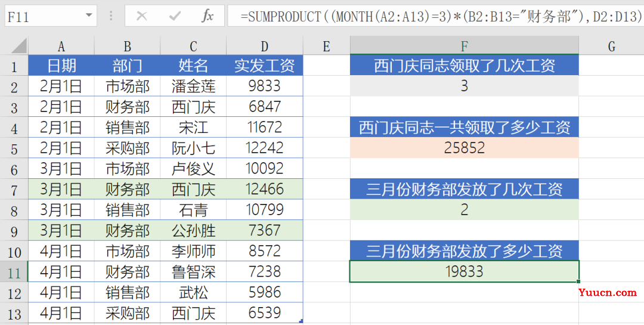Viewport: 644px width, 325px height.
Task: Select result cell showing 3
Action: [465, 86]
